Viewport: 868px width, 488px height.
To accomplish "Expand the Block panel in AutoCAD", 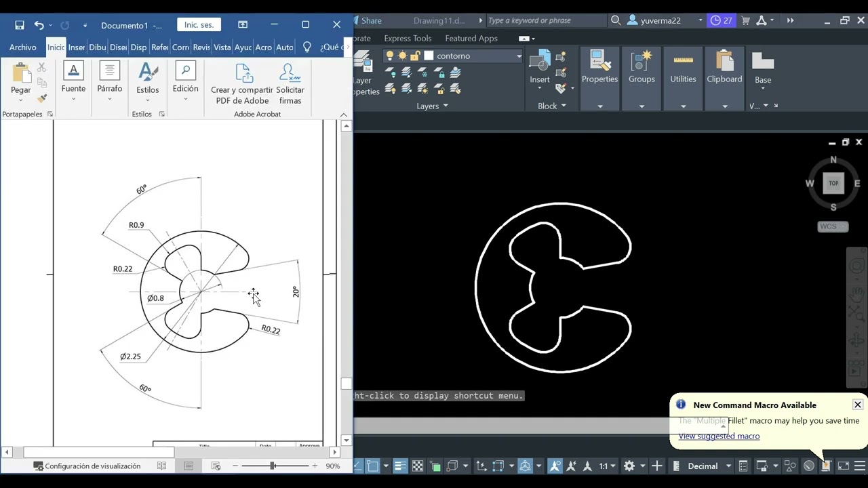I will [x=551, y=106].
